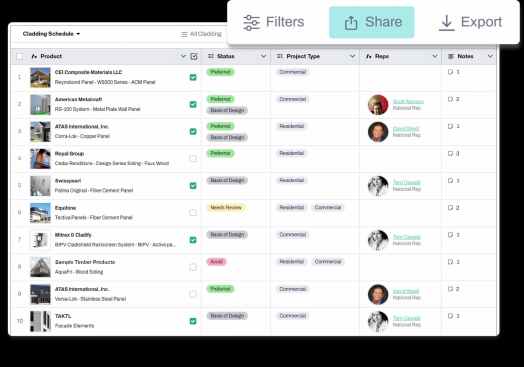
Task: Open notes icon for Sample Timber Products row
Action: tap(450, 262)
